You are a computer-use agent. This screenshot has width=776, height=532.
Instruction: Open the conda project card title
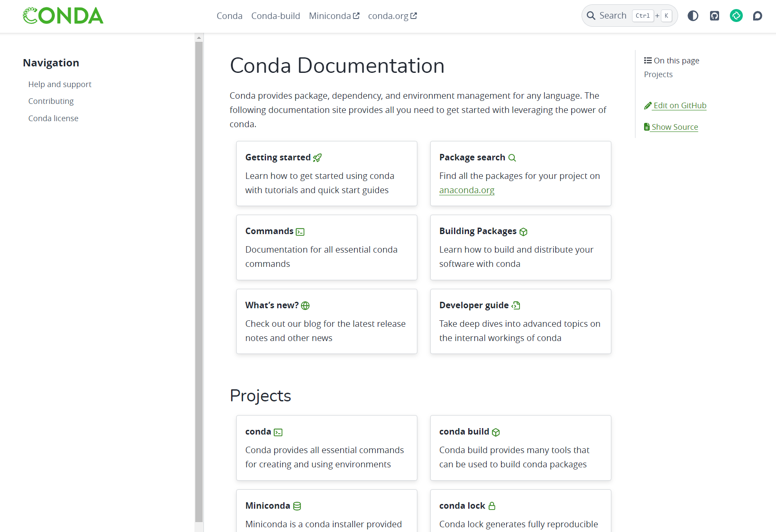pyautogui.click(x=258, y=432)
